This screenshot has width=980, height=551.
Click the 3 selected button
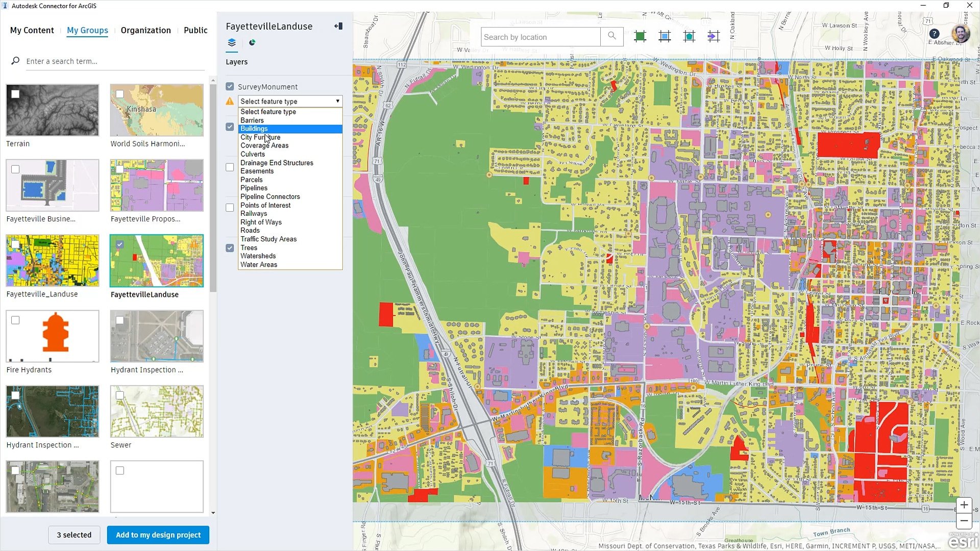tap(74, 535)
